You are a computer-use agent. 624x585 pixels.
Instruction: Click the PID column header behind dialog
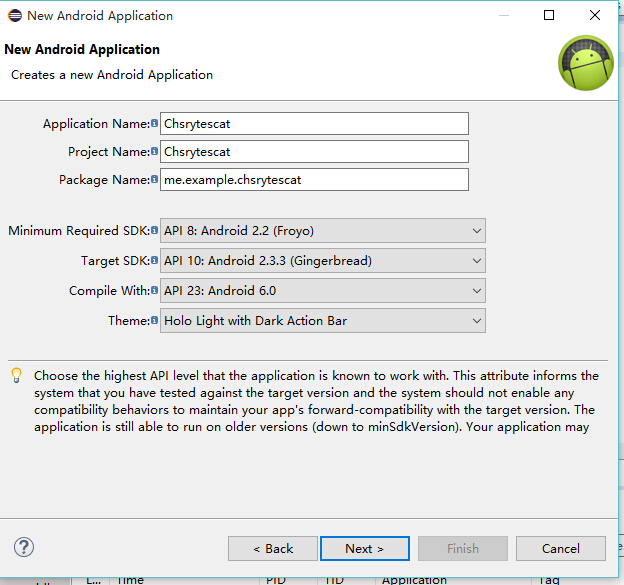(276, 581)
